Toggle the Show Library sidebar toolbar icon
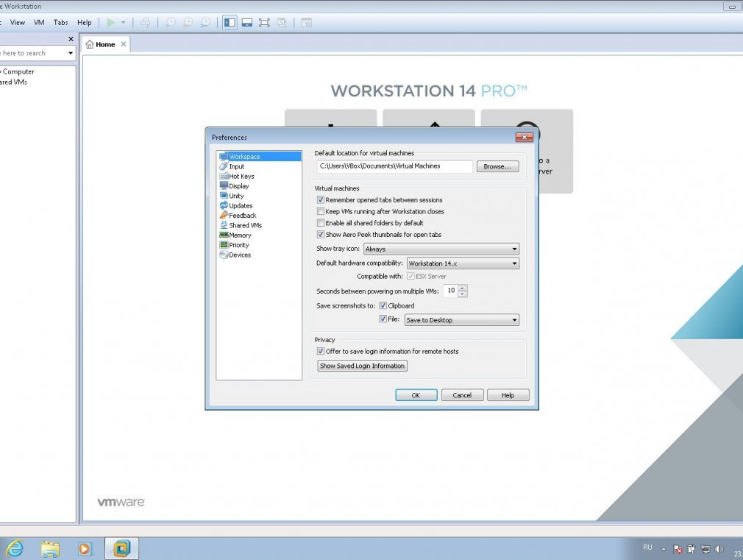This screenshot has height=560, width=743. 230,22
